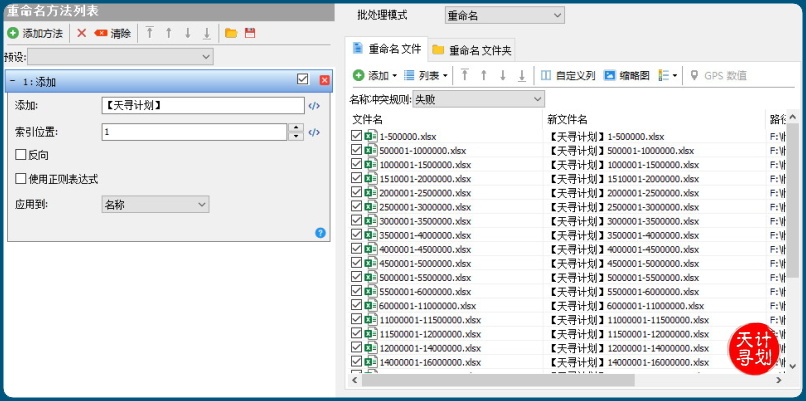Click the 索引位置 number input field
806x401 pixels.
click(x=194, y=132)
